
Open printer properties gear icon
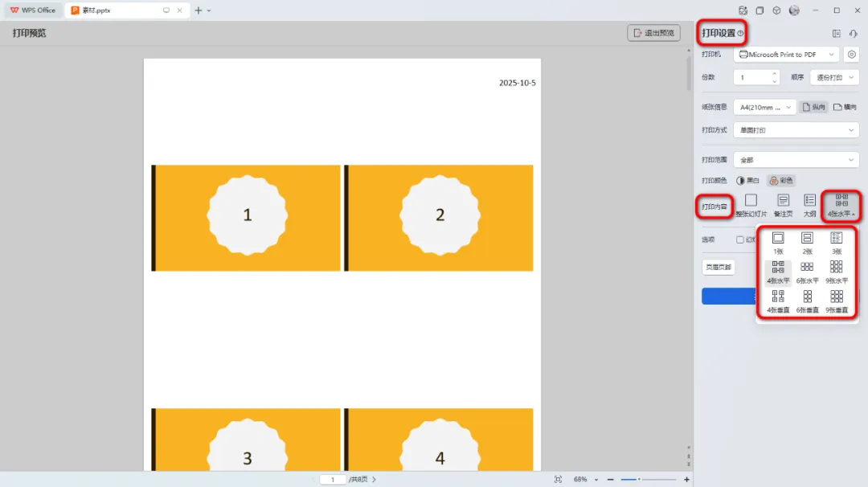pos(852,54)
